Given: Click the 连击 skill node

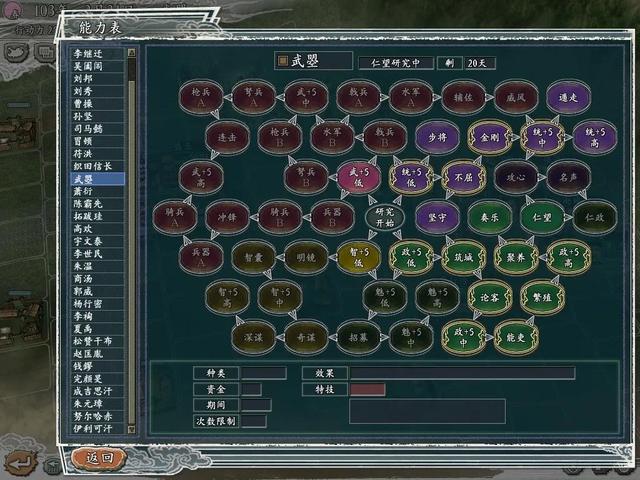Looking at the screenshot, I should tap(227, 138).
